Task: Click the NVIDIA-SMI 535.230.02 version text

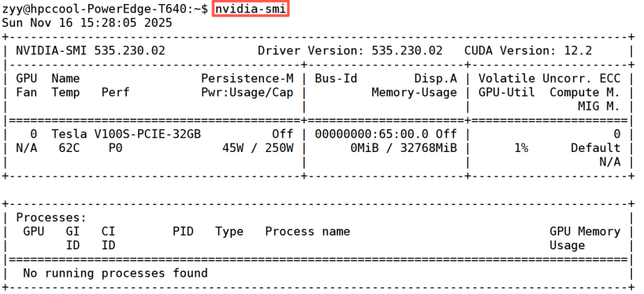Action: [x=90, y=51]
